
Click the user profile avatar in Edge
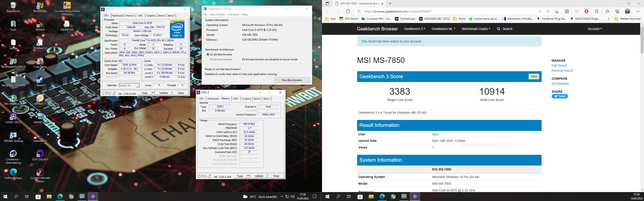pyautogui.click(x=627, y=11)
